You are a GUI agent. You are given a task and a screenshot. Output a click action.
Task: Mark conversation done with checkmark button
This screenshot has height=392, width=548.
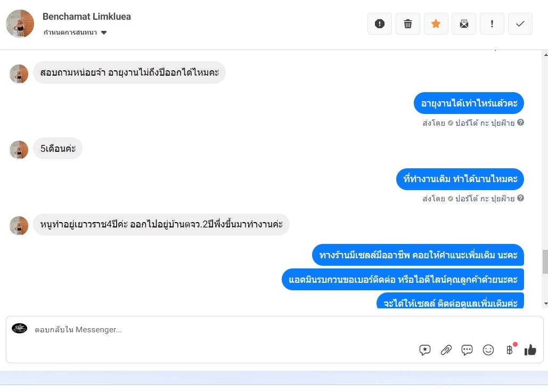(x=520, y=24)
